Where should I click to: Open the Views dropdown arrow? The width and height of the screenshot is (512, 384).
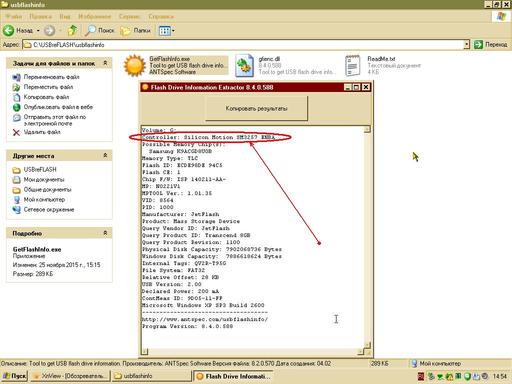pos(173,31)
